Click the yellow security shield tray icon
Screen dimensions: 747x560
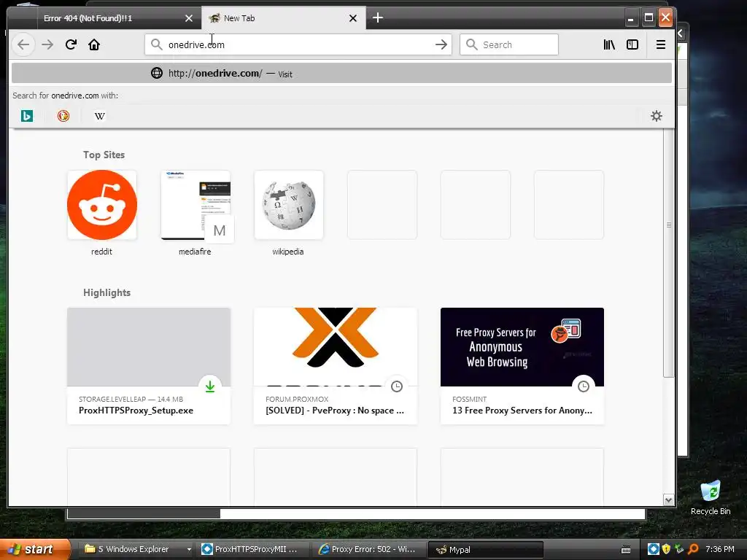pos(667,549)
